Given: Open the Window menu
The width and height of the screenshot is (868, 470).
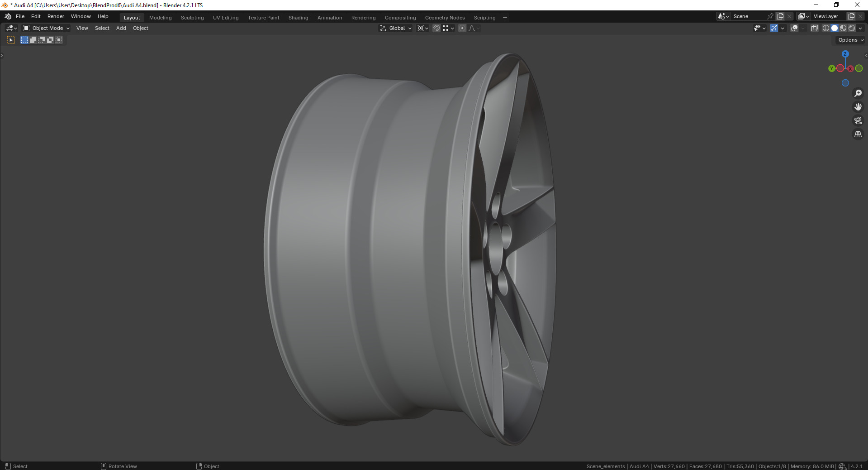Looking at the screenshot, I should [81, 16].
